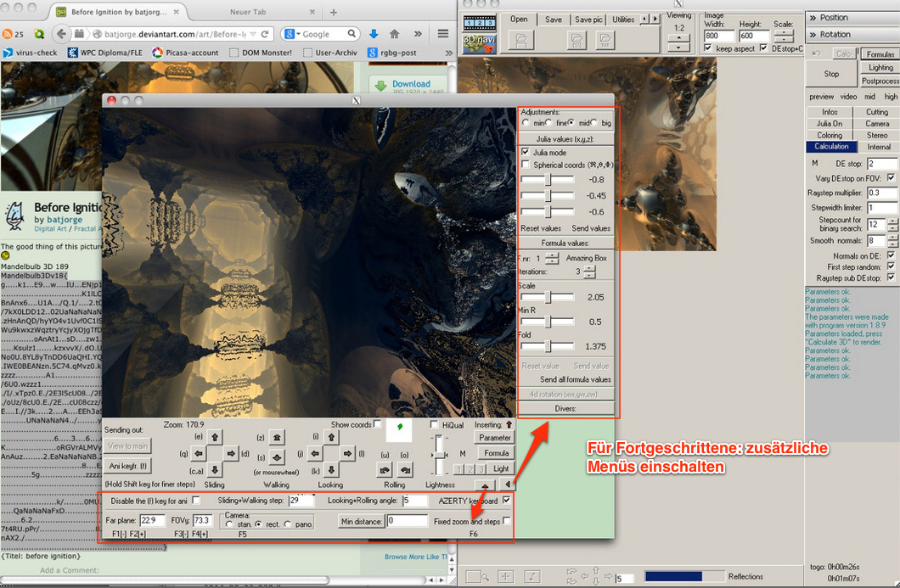
Task: Click the Rolling left (u) icon
Action: [385, 470]
